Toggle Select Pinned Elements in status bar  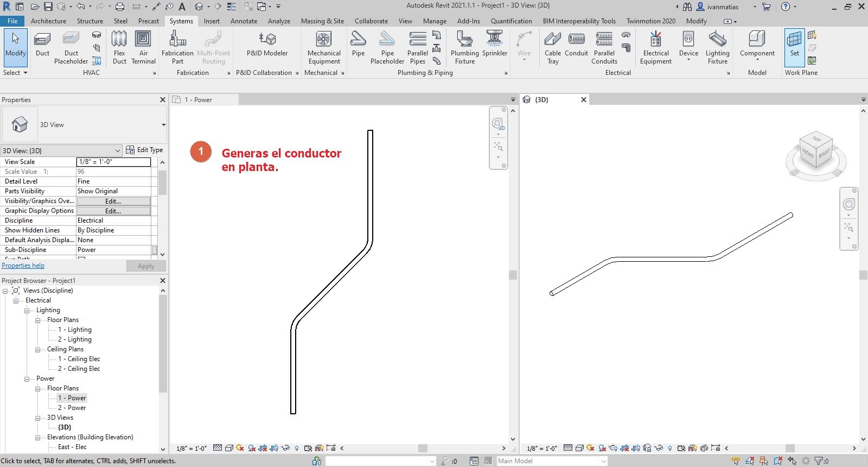(x=764, y=461)
